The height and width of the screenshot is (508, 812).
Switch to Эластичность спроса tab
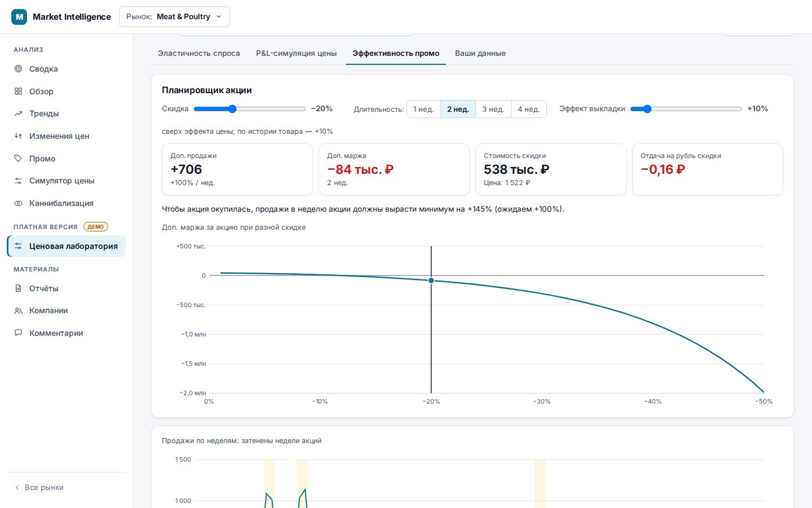coord(199,53)
